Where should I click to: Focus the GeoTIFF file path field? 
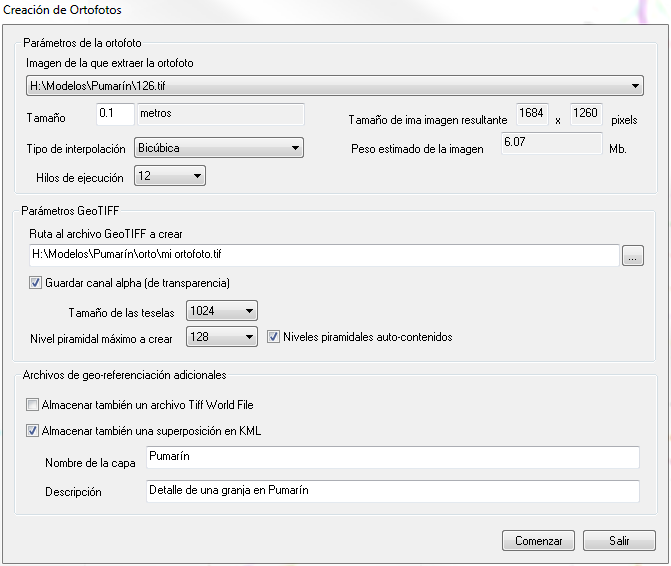point(322,256)
